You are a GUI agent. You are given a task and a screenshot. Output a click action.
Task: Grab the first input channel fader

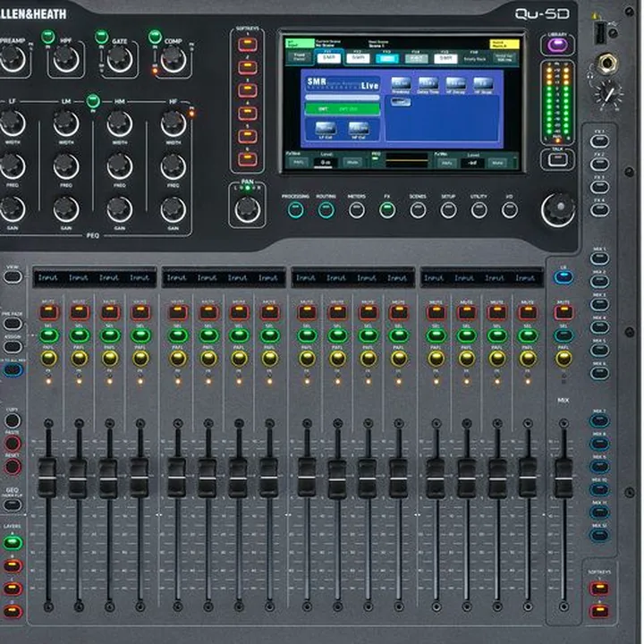point(47,478)
